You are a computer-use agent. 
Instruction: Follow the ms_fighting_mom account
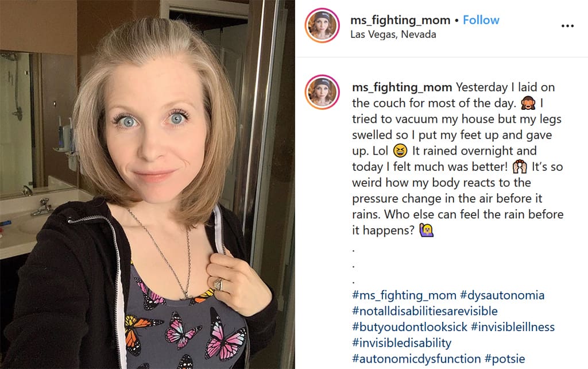(x=481, y=20)
